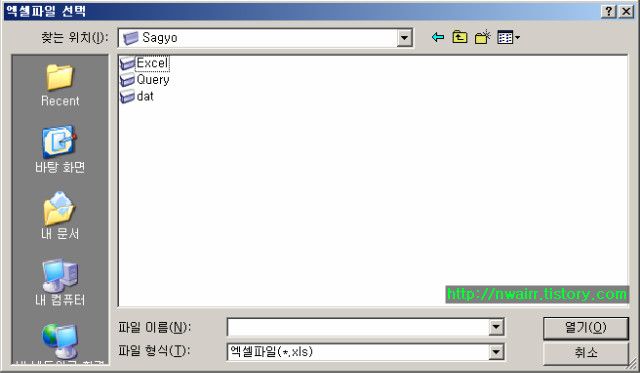This screenshot has width=640, height=373.
Task: Open My Documents (내 문서) shortcut
Action: coord(60,216)
